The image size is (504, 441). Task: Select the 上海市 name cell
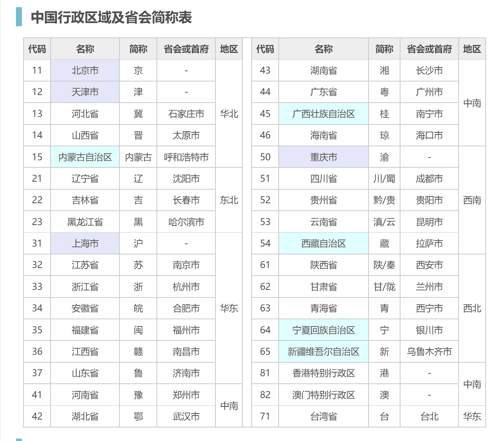tap(85, 243)
